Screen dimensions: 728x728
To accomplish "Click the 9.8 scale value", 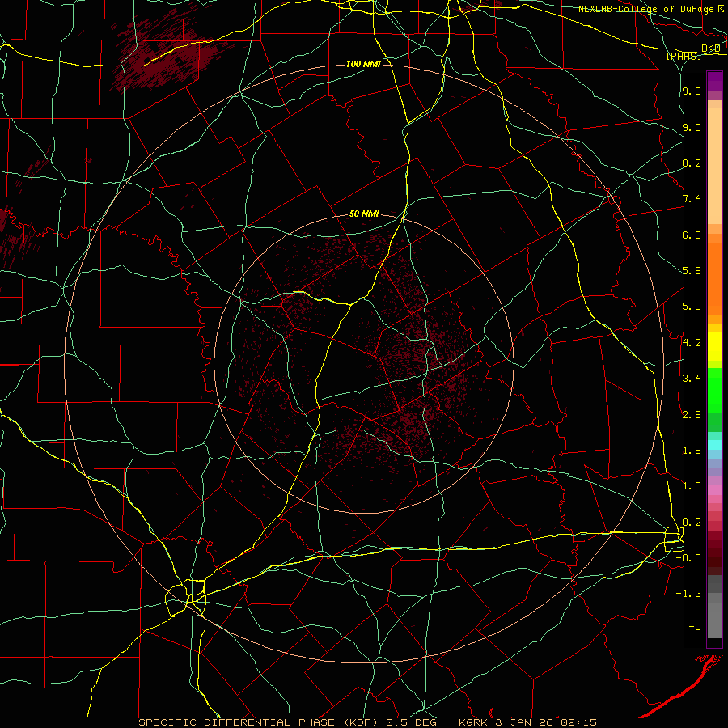I will point(692,91).
